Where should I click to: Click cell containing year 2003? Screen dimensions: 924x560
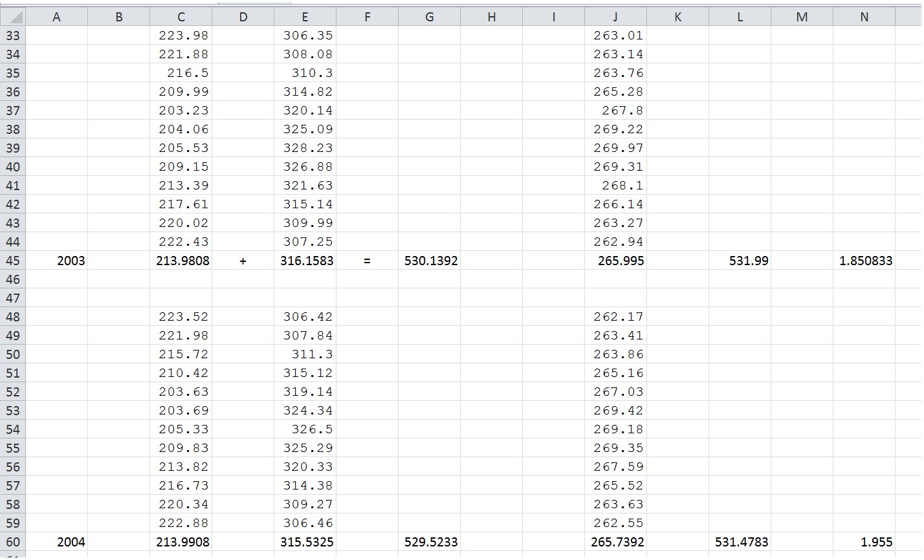56,261
